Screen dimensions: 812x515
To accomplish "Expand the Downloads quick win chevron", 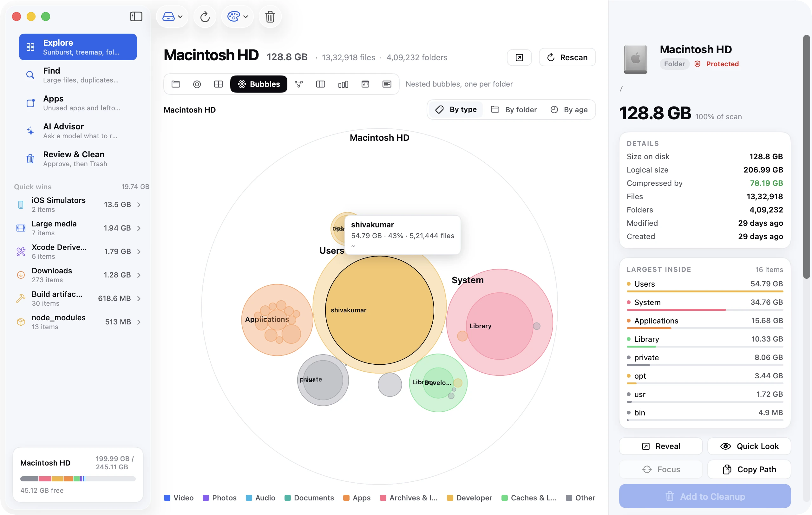I will tap(139, 275).
